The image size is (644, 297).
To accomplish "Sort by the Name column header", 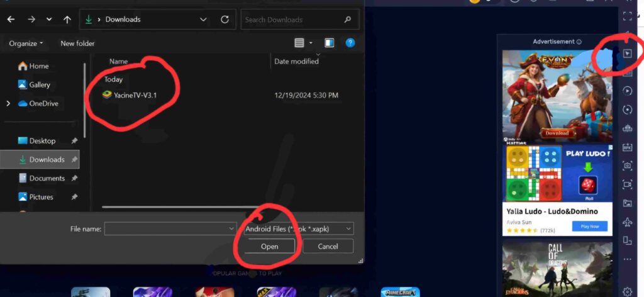I will point(118,61).
